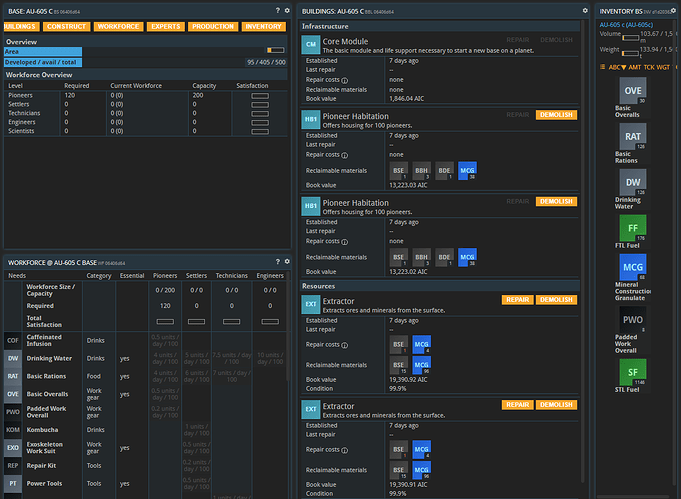Open Buildings panel settings gear
Screen dimensions: 681x499
[585, 10]
